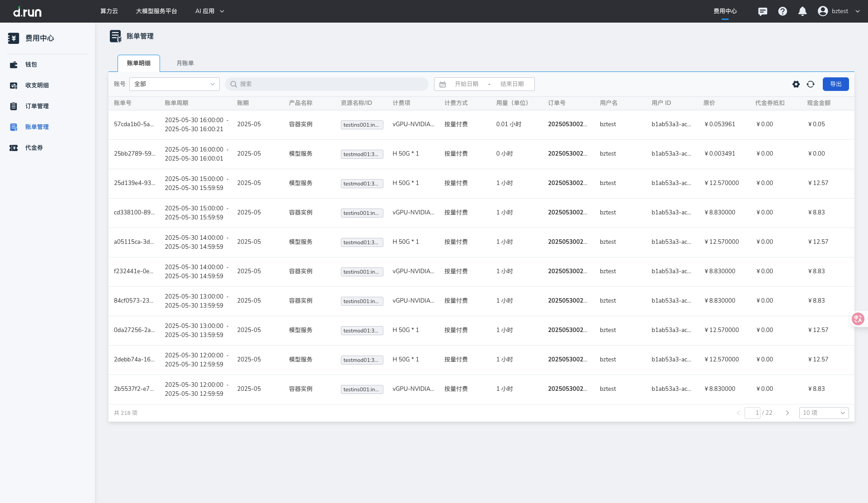Screen dimensions: 868x503
Task: Switch to the 月账单 tab
Action: [185, 63]
